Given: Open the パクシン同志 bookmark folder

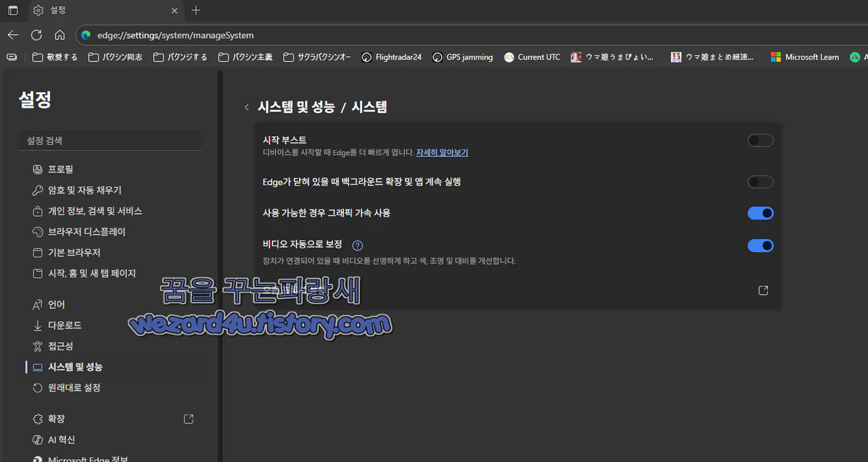Looking at the screenshot, I should (x=115, y=57).
